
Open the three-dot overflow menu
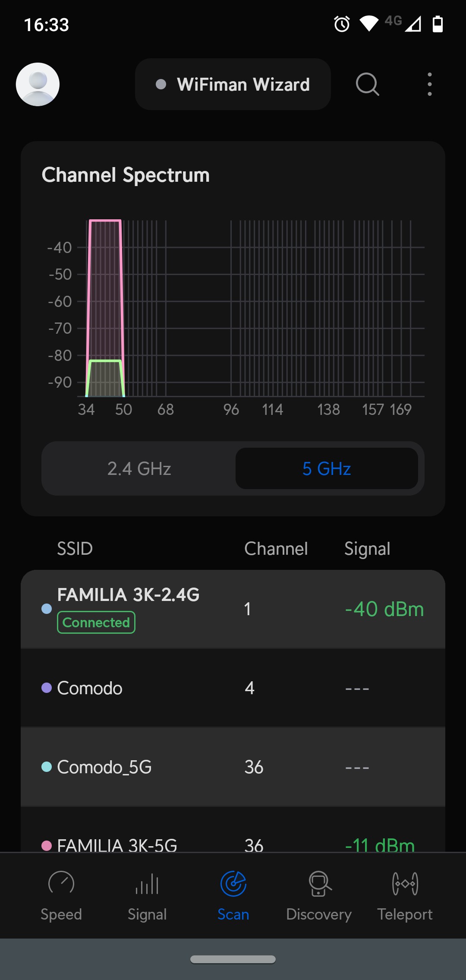click(x=429, y=84)
